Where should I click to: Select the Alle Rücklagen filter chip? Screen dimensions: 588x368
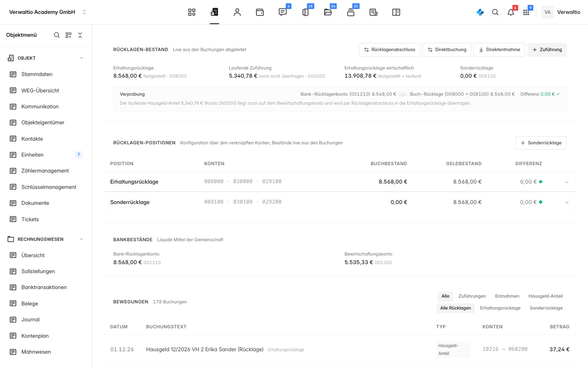[x=456, y=308]
